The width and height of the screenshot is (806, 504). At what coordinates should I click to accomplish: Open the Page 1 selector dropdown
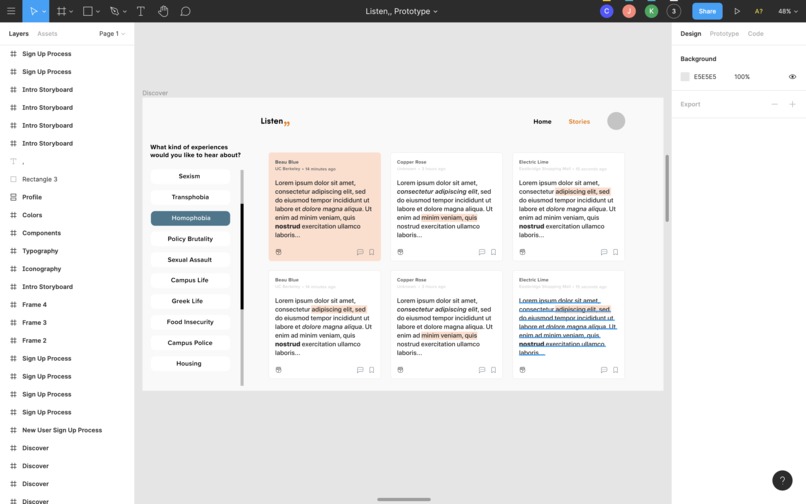click(112, 33)
